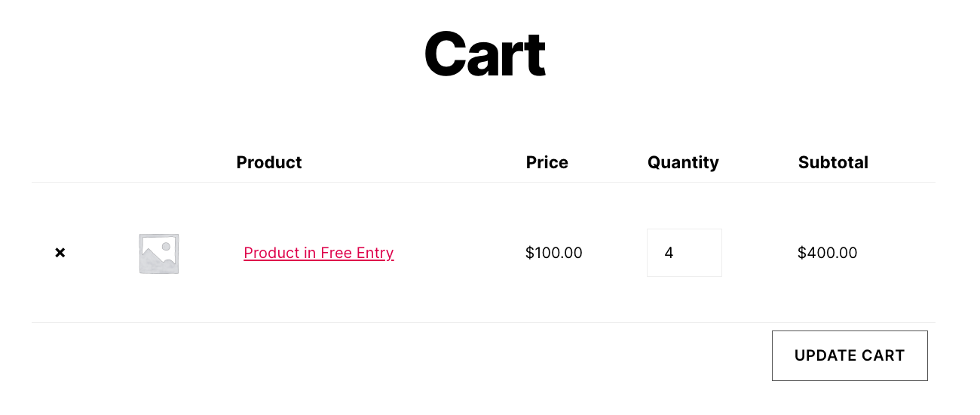Click the $400.00 subtotal amount

[827, 253]
